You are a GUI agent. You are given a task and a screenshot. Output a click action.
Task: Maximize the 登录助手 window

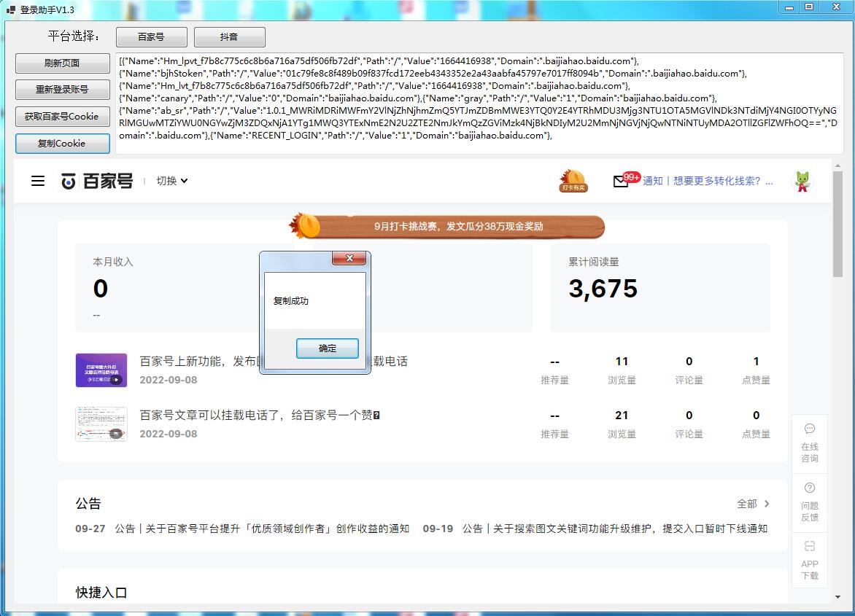click(x=809, y=7)
